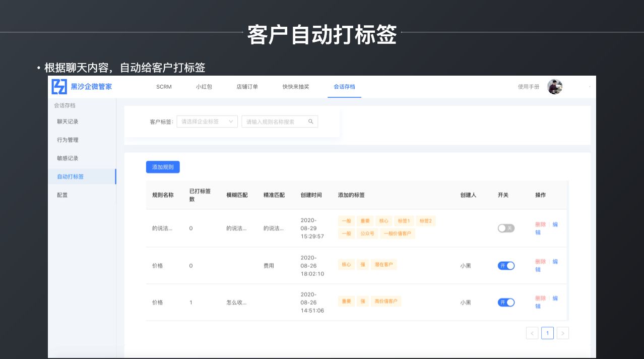Switch to the 小红包 tab
Screen dimensions: 644x359
coord(204,87)
